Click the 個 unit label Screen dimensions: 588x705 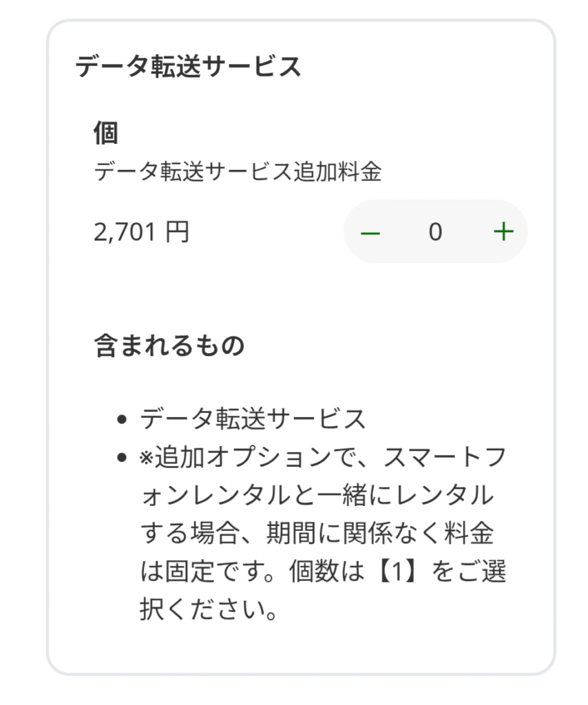(x=105, y=133)
